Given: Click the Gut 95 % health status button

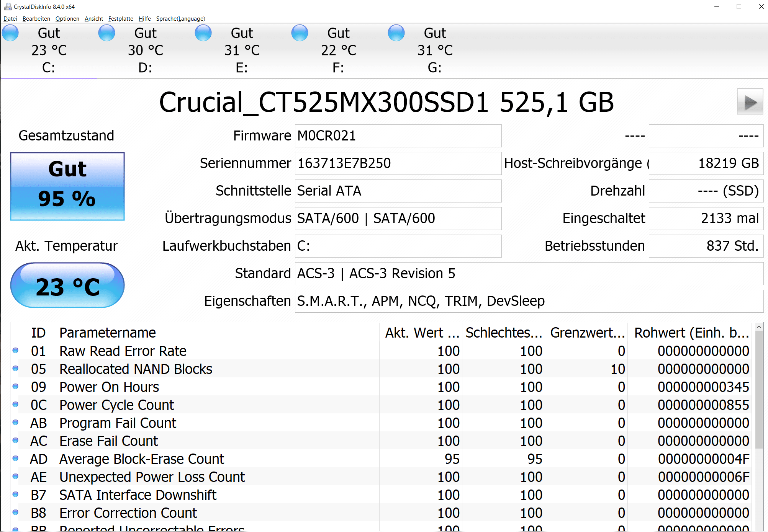Looking at the screenshot, I should coord(67,186).
